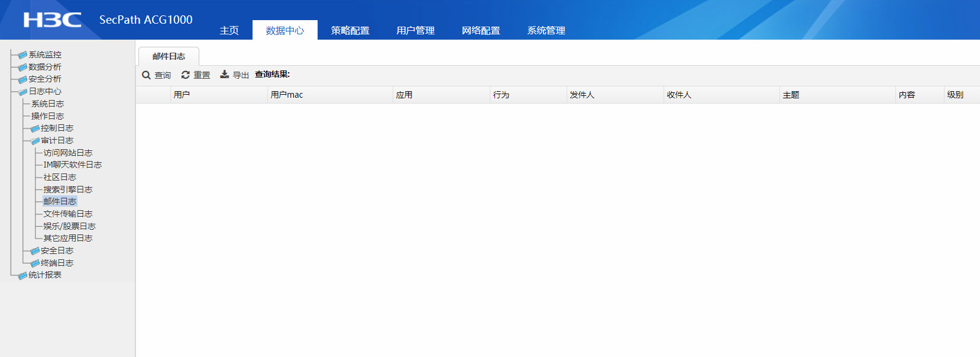Click the 收件人 column header
980x357 pixels.
point(722,95)
